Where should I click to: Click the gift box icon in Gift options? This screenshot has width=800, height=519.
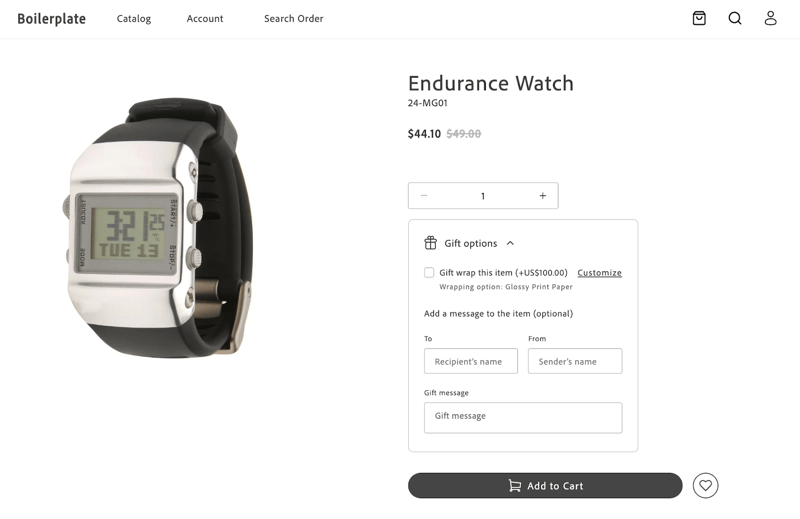(x=431, y=243)
